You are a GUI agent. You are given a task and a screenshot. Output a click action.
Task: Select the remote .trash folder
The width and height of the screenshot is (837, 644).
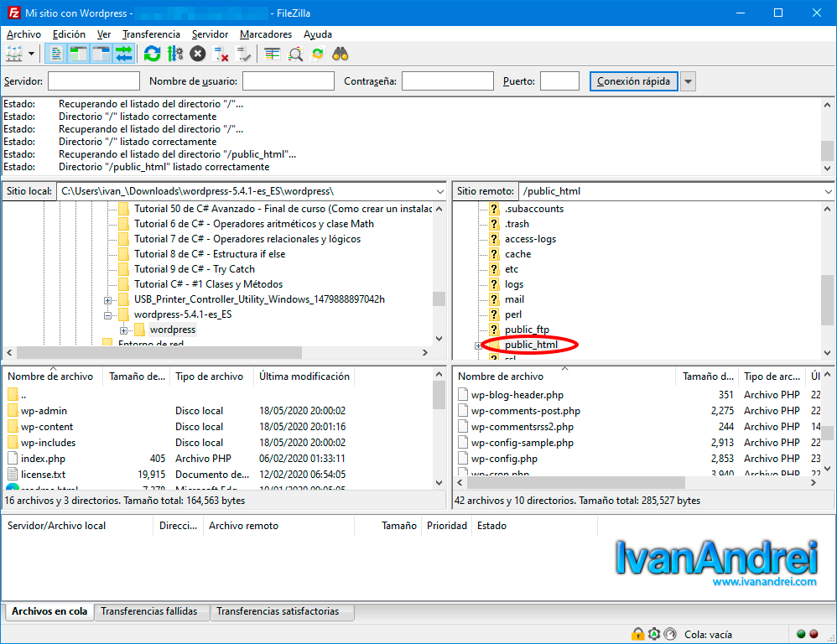point(517,224)
